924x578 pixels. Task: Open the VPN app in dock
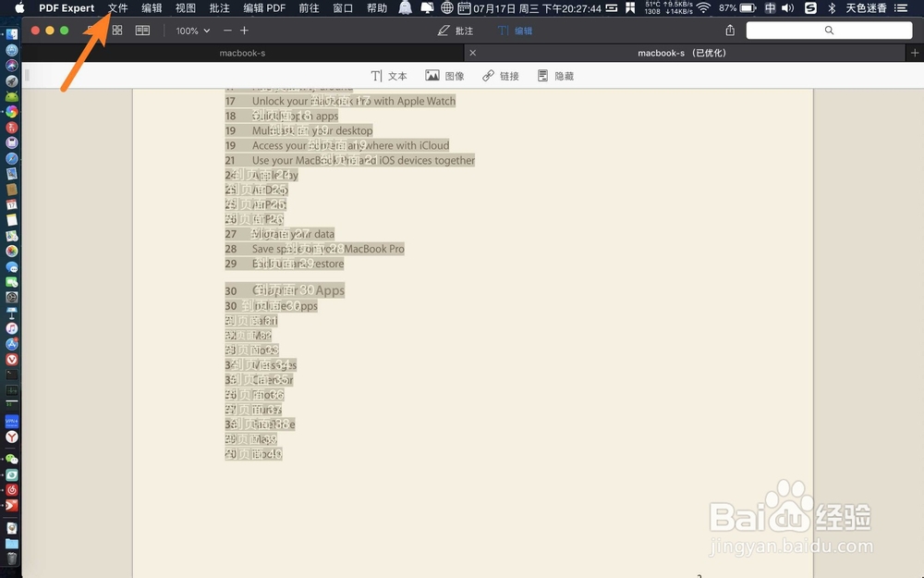pyautogui.click(x=12, y=421)
